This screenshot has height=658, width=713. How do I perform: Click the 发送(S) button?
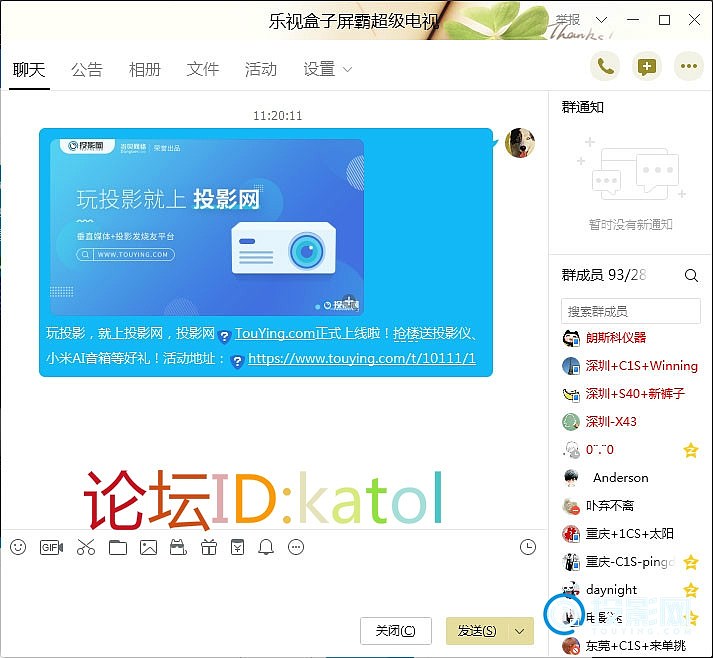coord(477,631)
